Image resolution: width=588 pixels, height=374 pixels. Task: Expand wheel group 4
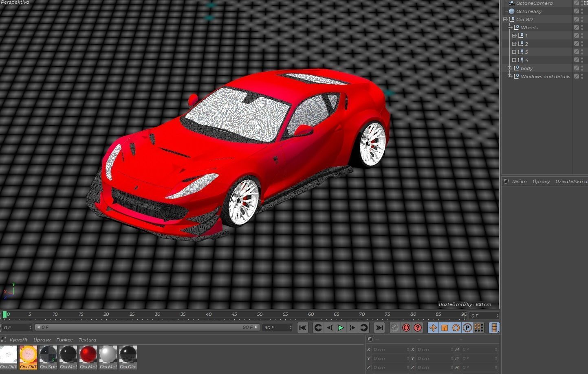[514, 60]
